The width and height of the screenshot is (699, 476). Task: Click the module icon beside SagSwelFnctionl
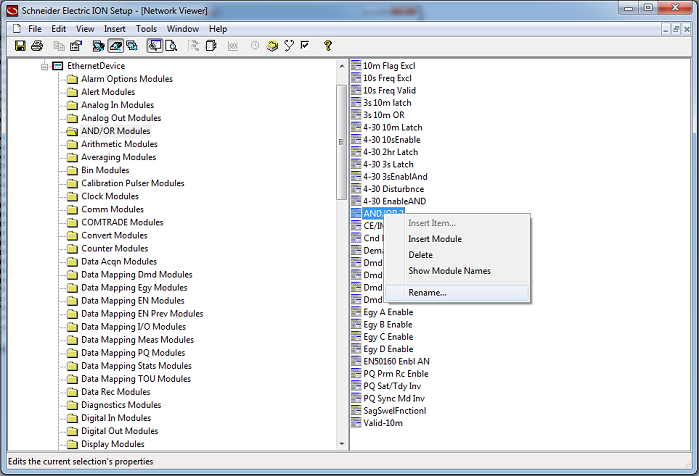coord(356,410)
